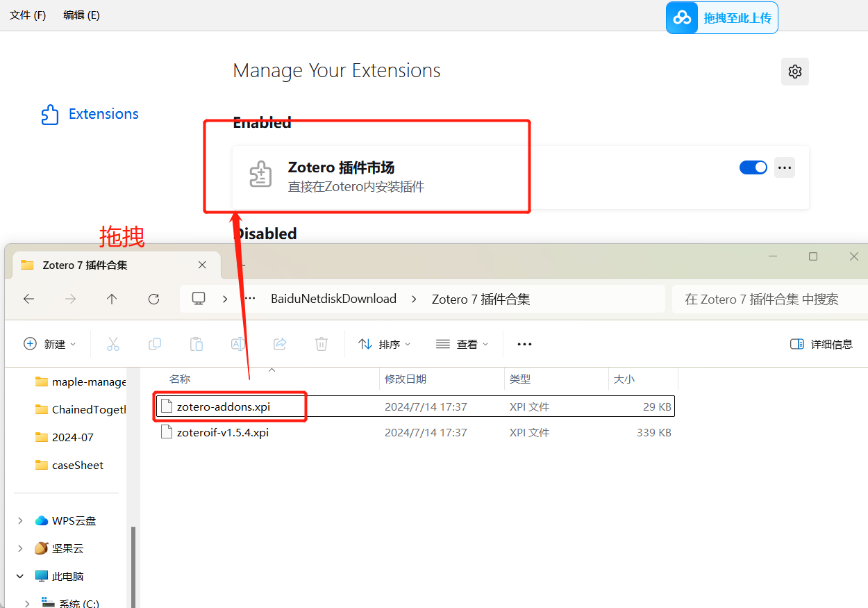Viewport: 868px width, 608px height.
Task: Click the navigation pane vertical scrollbar
Action: pos(133,566)
